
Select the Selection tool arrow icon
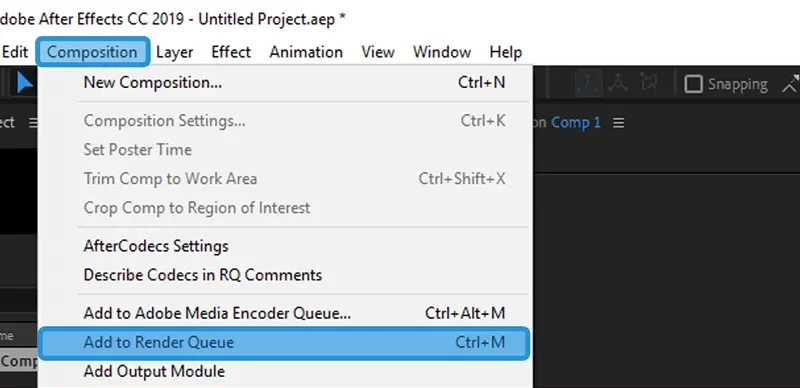pos(23,83)
